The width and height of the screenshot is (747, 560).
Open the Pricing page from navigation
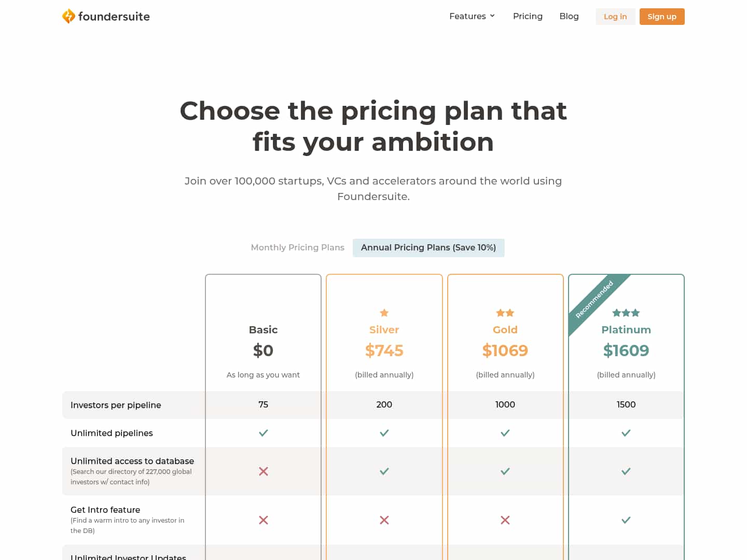[528, 17]
